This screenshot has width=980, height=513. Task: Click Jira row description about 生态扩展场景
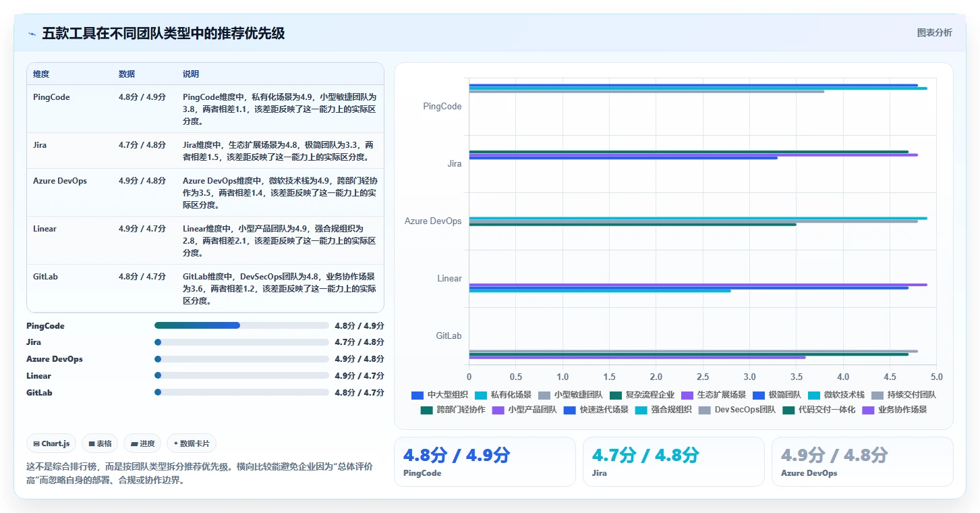coord(279,151)
